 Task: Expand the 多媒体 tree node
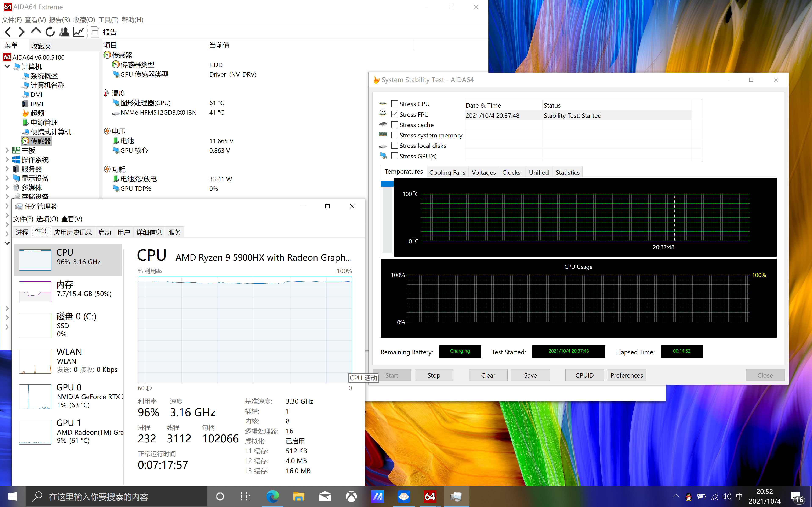(7, 187)
